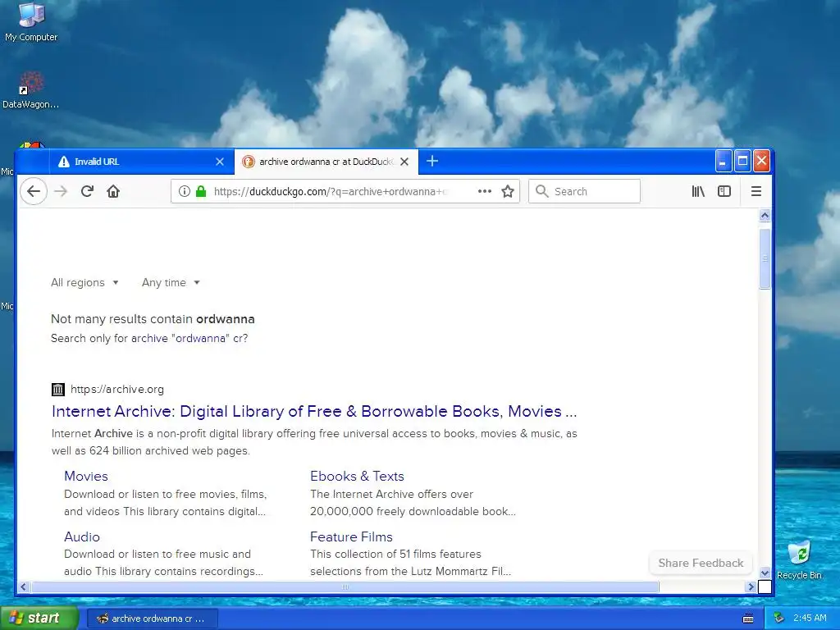Open the hamburger application menu

[756, 191]
